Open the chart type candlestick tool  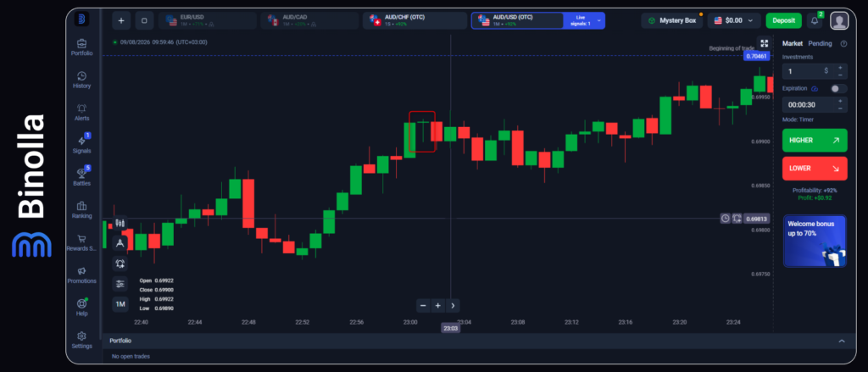click(x=120, y=223)
